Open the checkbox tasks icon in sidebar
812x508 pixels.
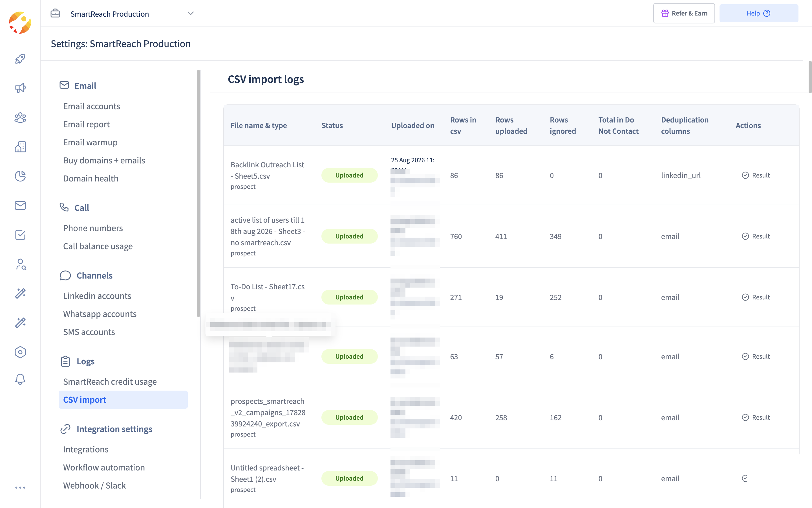[x=20, y=235]
